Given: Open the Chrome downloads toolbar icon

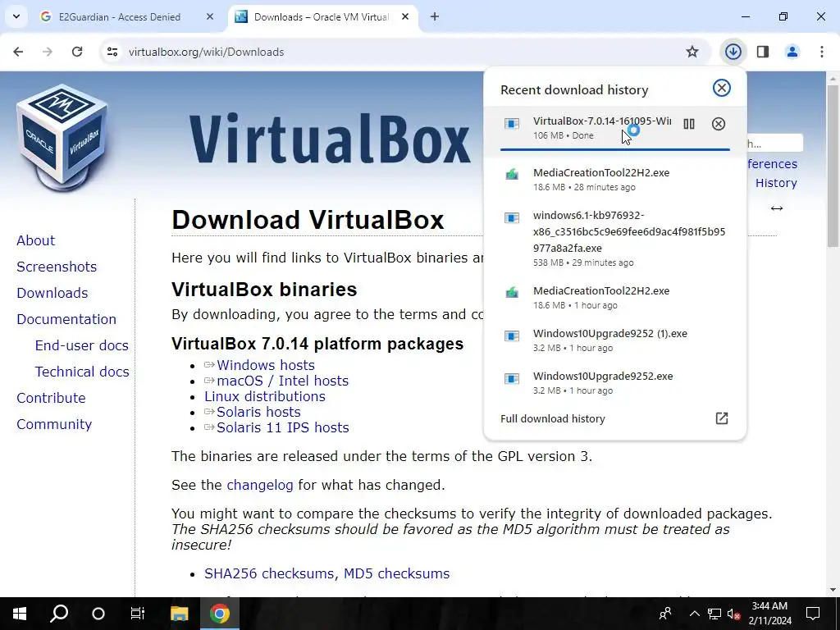Looking at the screenshot, I should [x=733, y=52].
